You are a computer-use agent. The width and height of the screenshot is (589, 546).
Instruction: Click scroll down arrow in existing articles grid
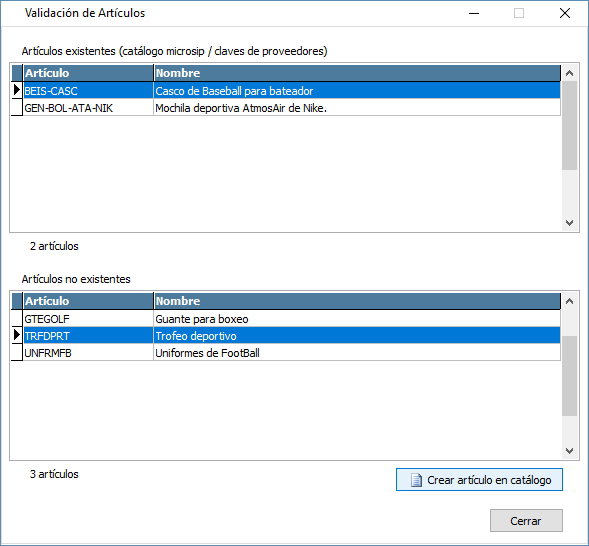tap(569, 223)
